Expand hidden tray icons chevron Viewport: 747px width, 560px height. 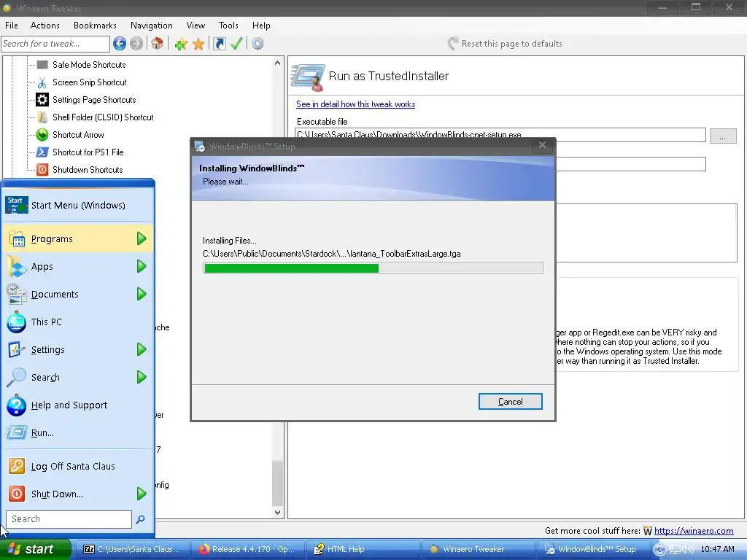tap(659, 550)
